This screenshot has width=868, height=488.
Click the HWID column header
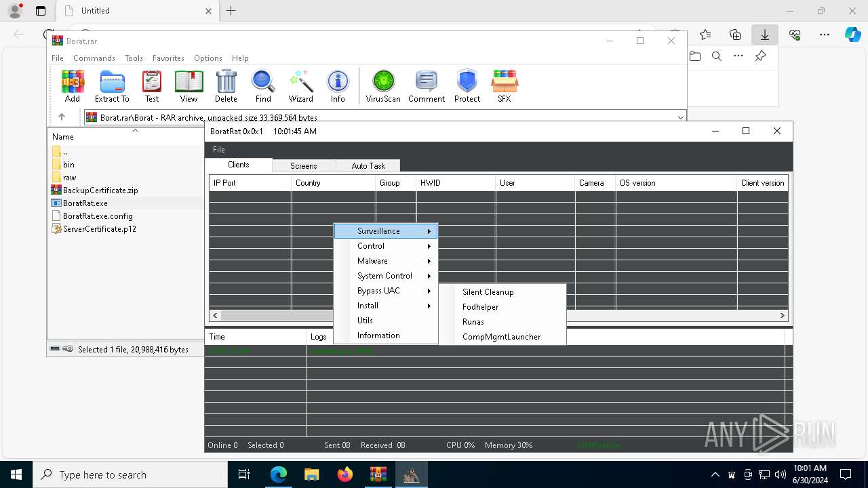(456, 183)
